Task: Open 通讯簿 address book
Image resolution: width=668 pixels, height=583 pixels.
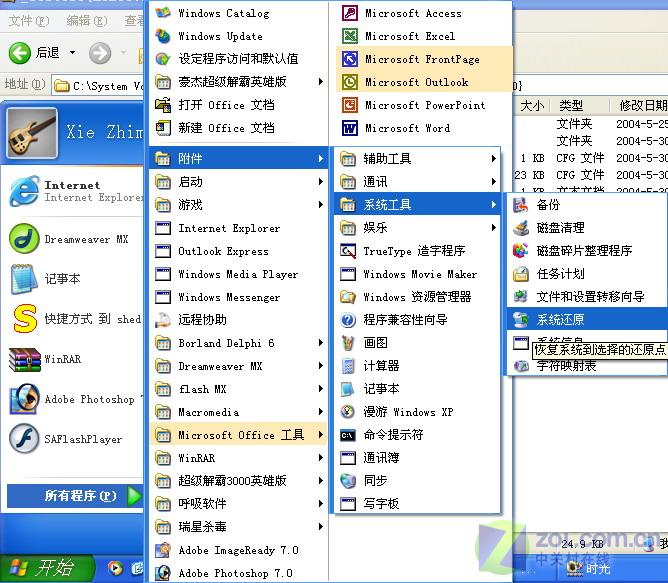Action: 417,458
